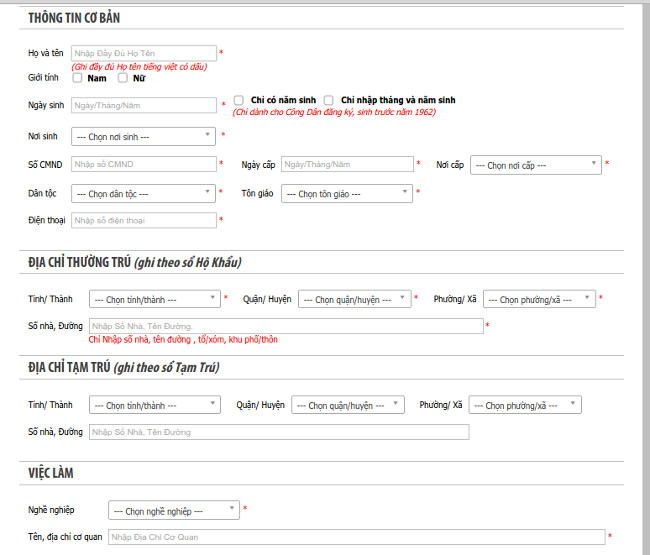Open the Chọn nơi sinh dropdown
Screen dimensions: 650x555
click(143, 136)
